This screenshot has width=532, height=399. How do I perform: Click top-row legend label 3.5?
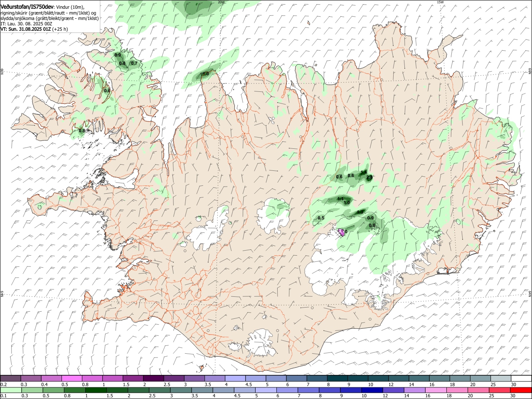click(208, 384)
